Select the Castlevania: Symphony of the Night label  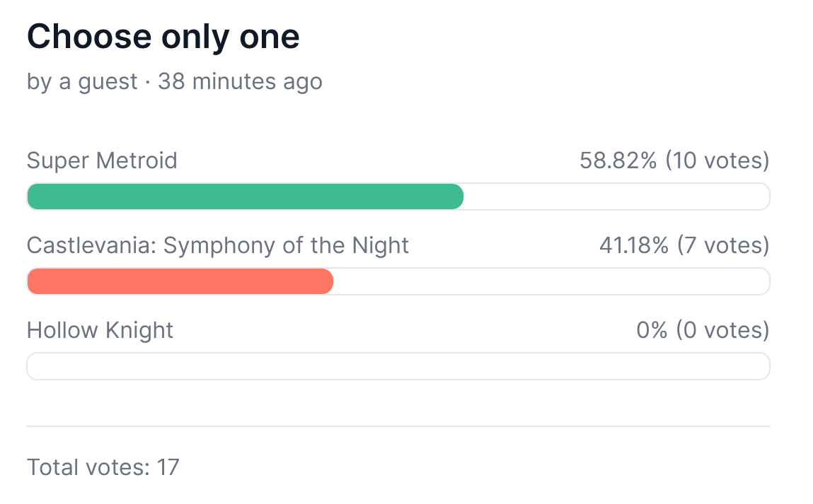coord(218,245)
